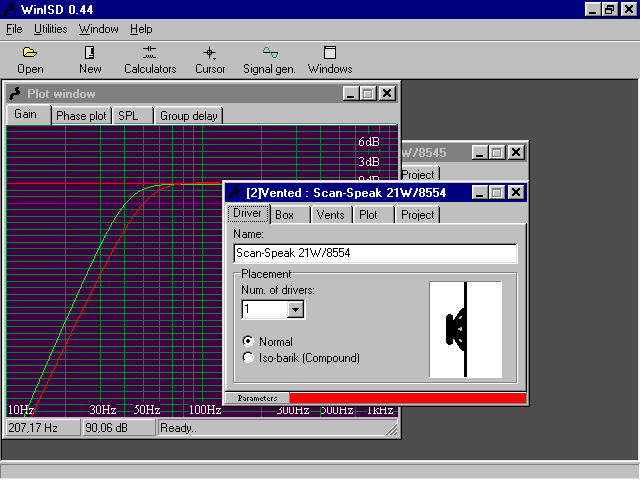Image resolution: width=640 pixels, height=480 pixels.
Task: Click the Plot window resize grip
Action: coord(391,429)
